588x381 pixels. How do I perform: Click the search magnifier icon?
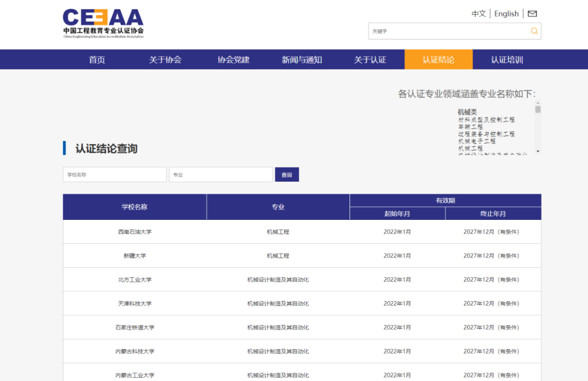534,31
